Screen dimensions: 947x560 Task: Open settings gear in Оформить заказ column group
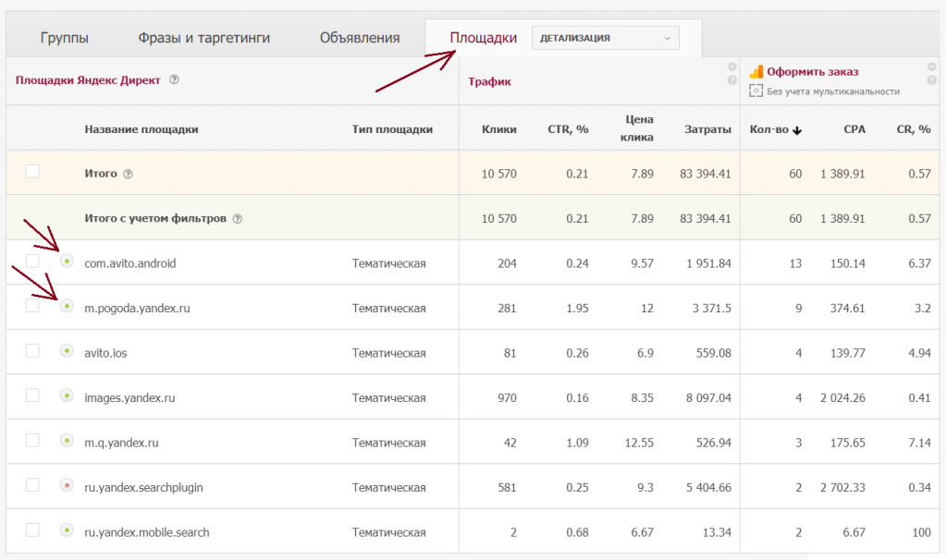tap(932, 67)
